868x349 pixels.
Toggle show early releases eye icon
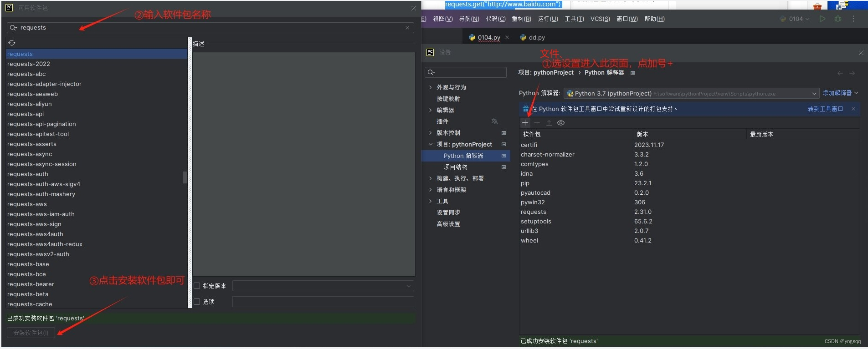click(561, 123)
